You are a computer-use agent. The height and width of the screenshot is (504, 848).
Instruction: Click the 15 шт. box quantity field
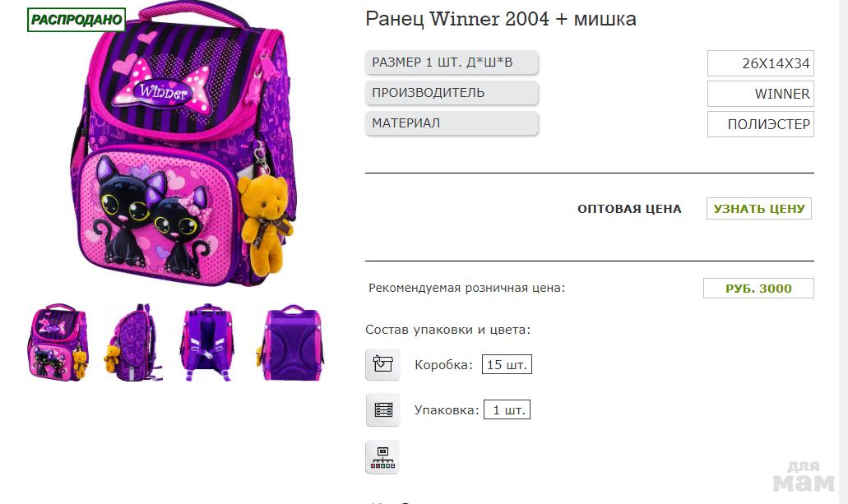pyautogui.click(x=507, y=364)
